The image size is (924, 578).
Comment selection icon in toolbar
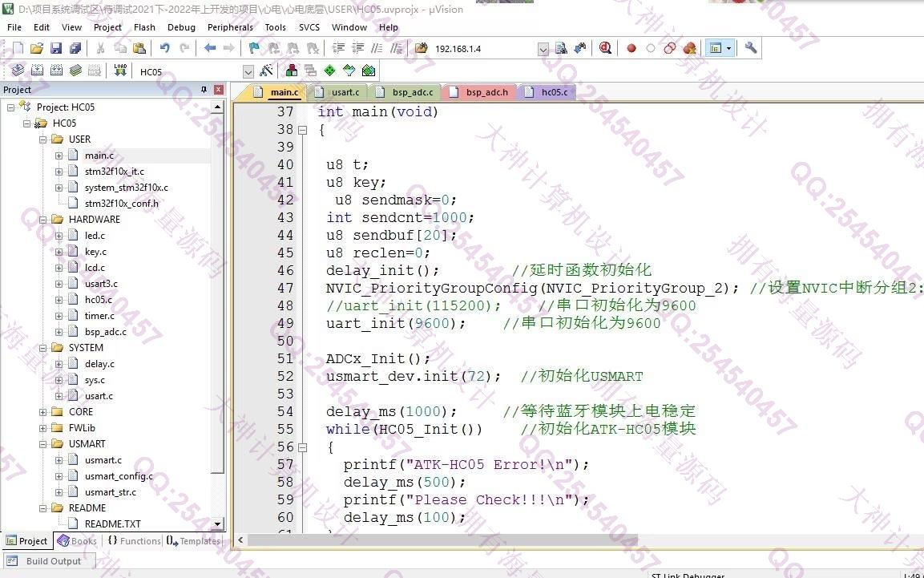(x=377, y=48)
